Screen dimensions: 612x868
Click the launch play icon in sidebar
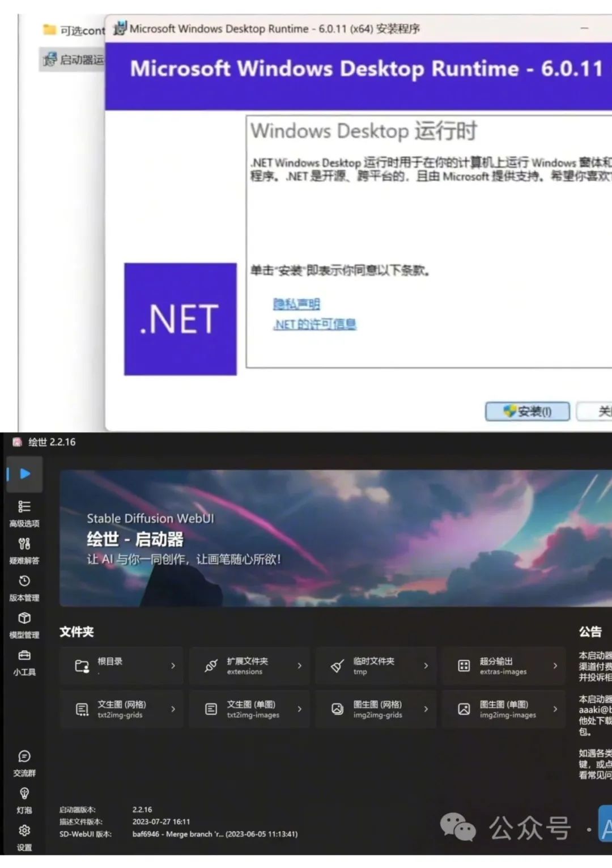click(x=24, y=473)
